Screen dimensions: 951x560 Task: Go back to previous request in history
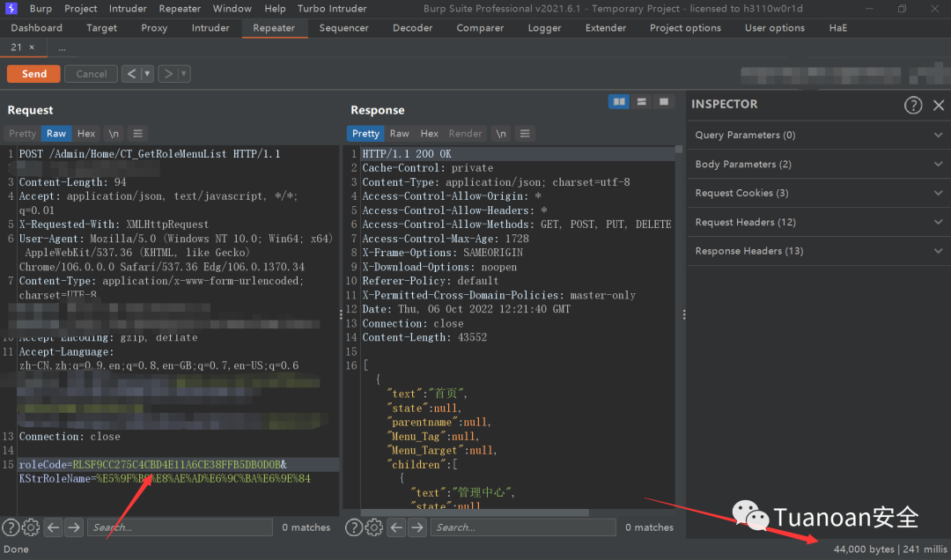click(131, 74)
